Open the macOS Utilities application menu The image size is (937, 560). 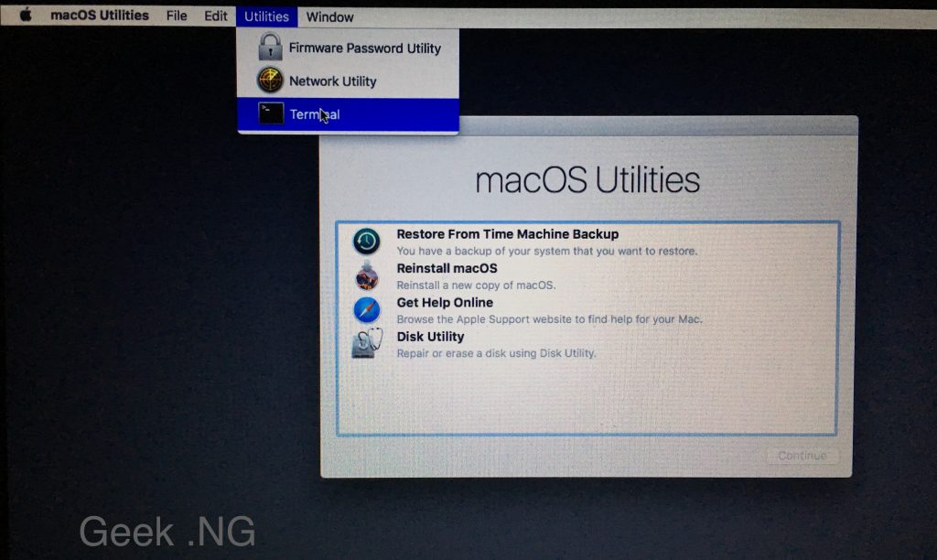[x=99, y=16]
